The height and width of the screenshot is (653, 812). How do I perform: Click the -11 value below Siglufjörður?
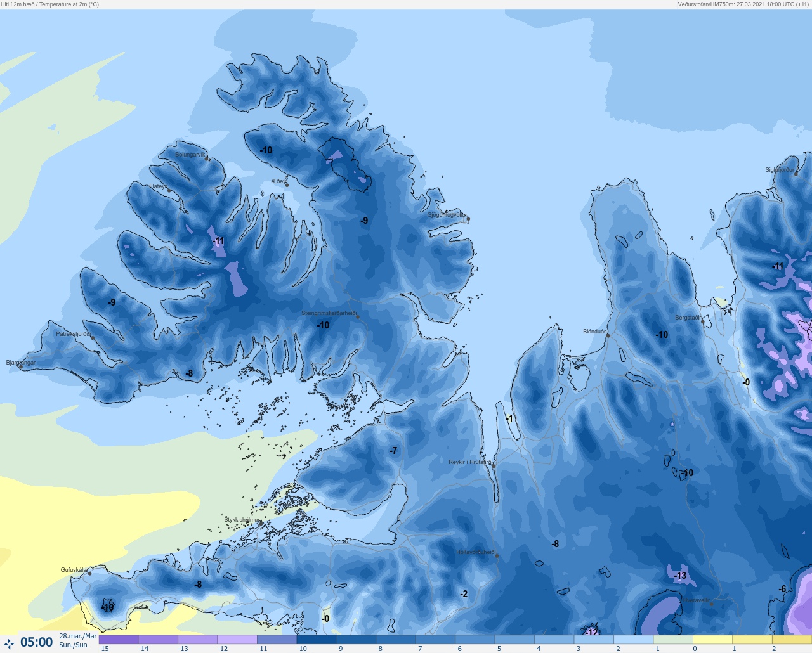[778, 266]
